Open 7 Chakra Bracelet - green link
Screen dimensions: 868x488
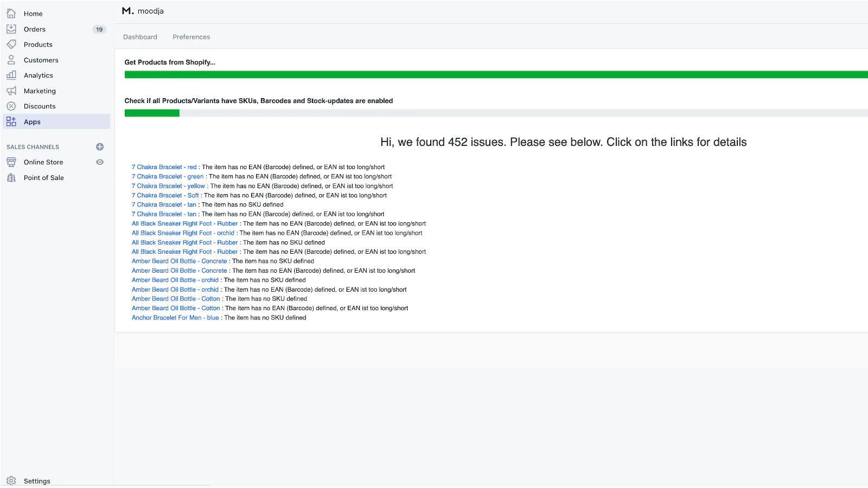click(168, 176)
